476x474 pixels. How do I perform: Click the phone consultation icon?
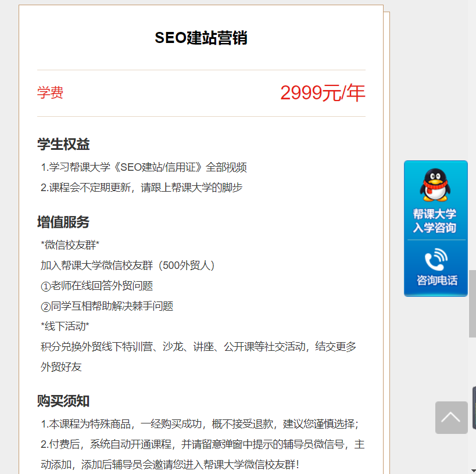coord(436,260)
